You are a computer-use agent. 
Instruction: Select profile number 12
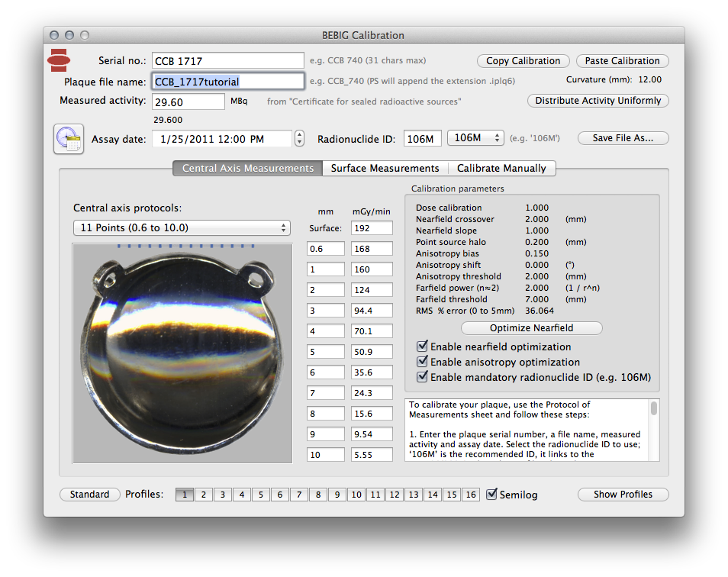click(x=395, y=495)
